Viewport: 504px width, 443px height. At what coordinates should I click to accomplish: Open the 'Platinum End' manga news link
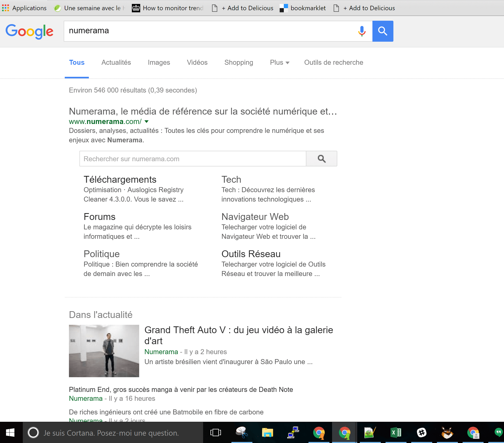181,390
